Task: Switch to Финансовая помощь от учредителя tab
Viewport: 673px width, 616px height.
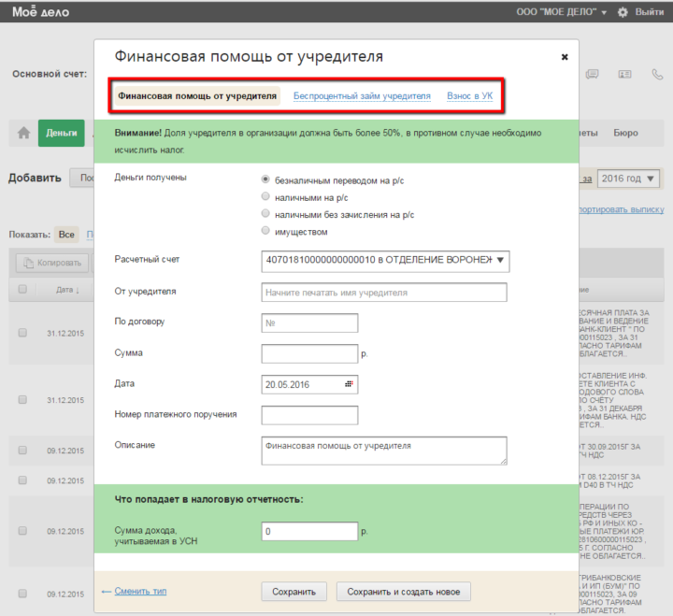Action: (x=197, y=96)
